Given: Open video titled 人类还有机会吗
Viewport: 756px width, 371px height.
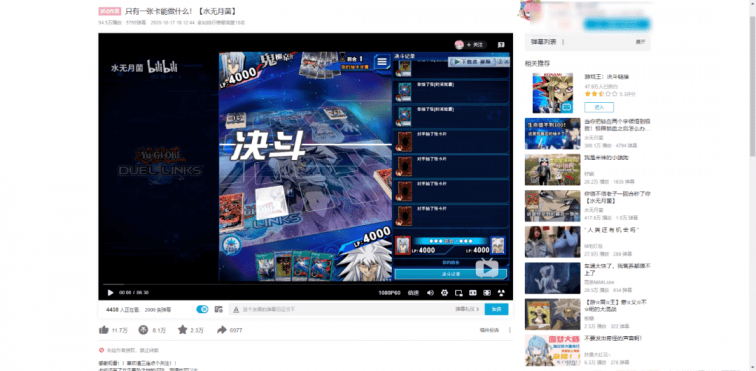Looking at the screenshot, I should (611, 230).
